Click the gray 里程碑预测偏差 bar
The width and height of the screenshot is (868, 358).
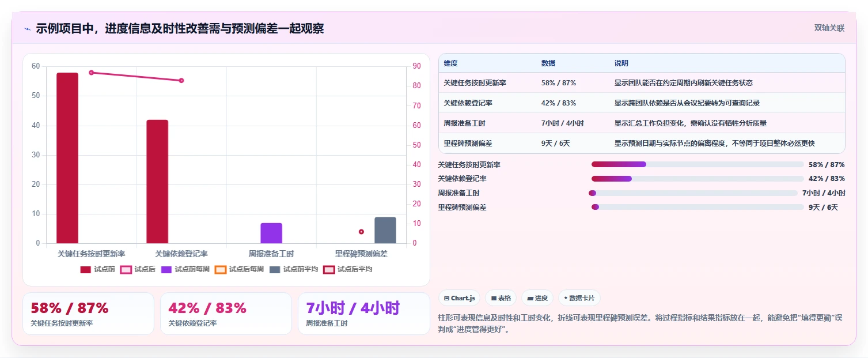pos(385,231)
